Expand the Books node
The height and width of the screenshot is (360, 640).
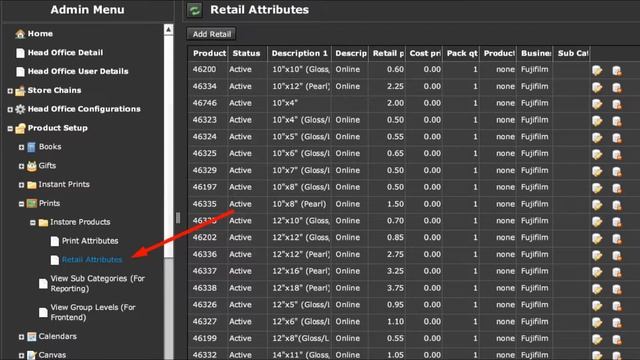(21, 147)
